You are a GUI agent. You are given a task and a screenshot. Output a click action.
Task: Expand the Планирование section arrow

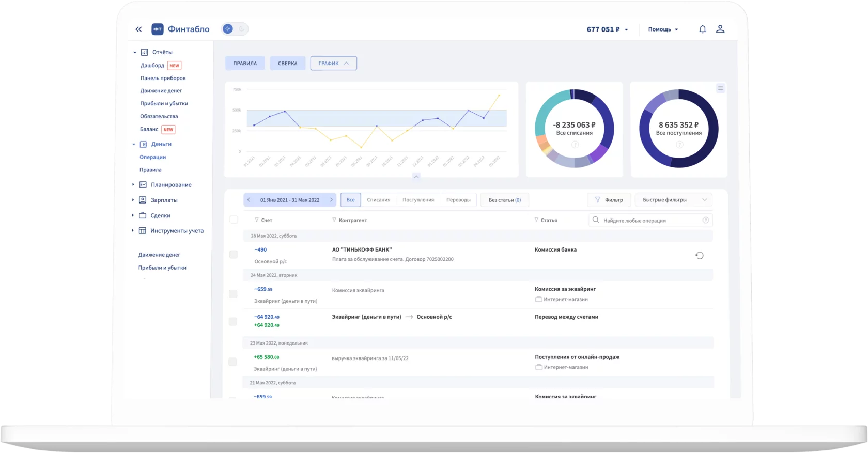133,185
